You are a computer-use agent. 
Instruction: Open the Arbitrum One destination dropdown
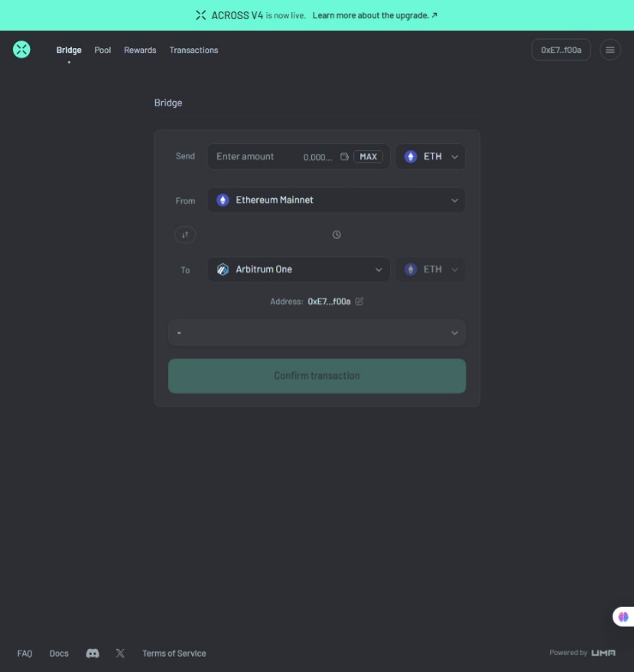(298, 269)
